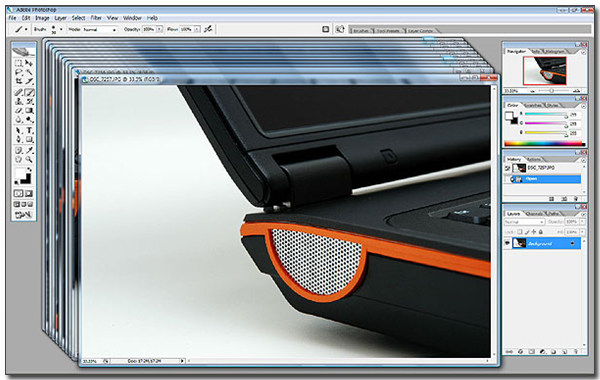Switch to the Channels tab
This screenshot has width=600, height=380.
click(534, 214)
